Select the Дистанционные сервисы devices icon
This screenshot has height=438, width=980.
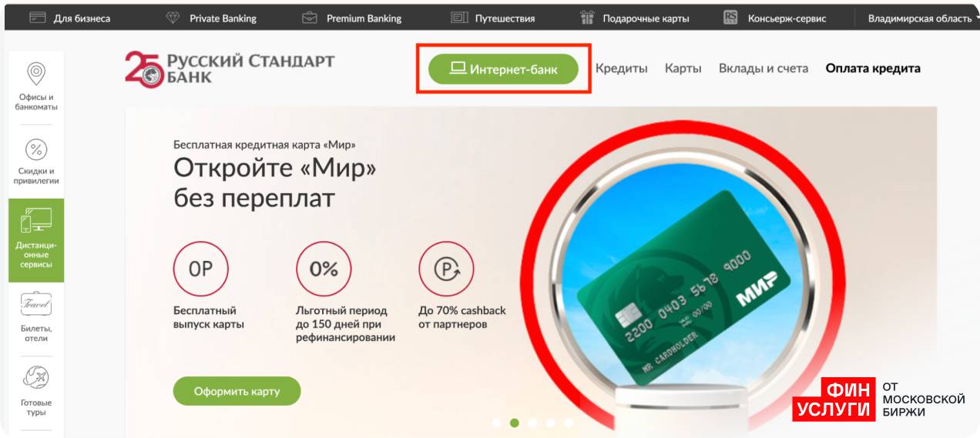(x=36, y=220)
